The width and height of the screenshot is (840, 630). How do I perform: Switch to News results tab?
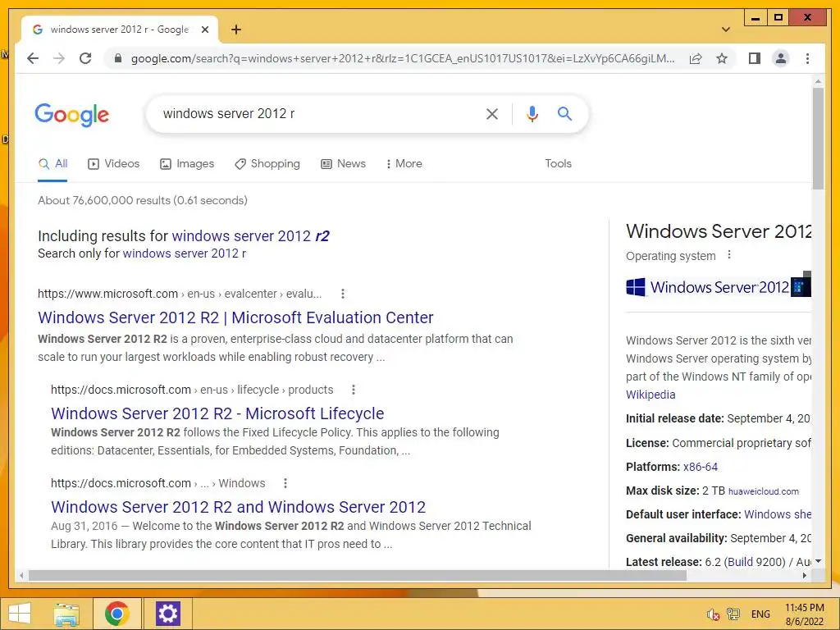tap(344, 164)
